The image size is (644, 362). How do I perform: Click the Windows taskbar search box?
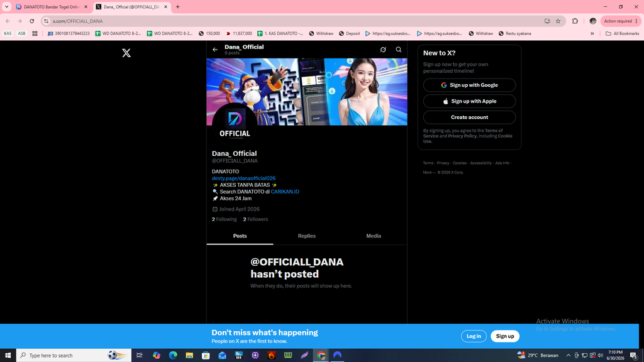click(74, 356)
